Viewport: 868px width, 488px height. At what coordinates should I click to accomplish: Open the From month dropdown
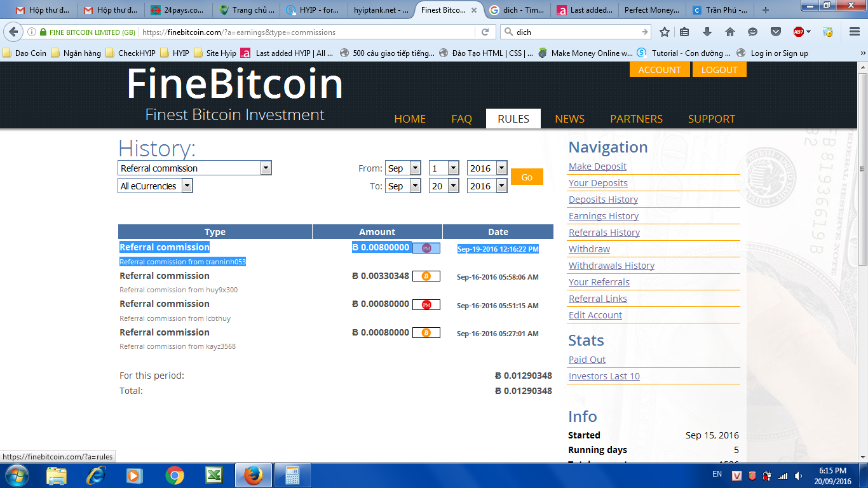pyautogui.click(x=403, y=168)
